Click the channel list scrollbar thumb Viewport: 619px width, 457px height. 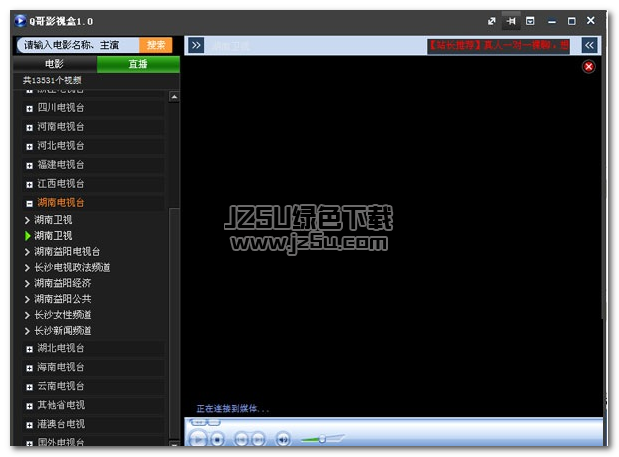pos(174,323)
